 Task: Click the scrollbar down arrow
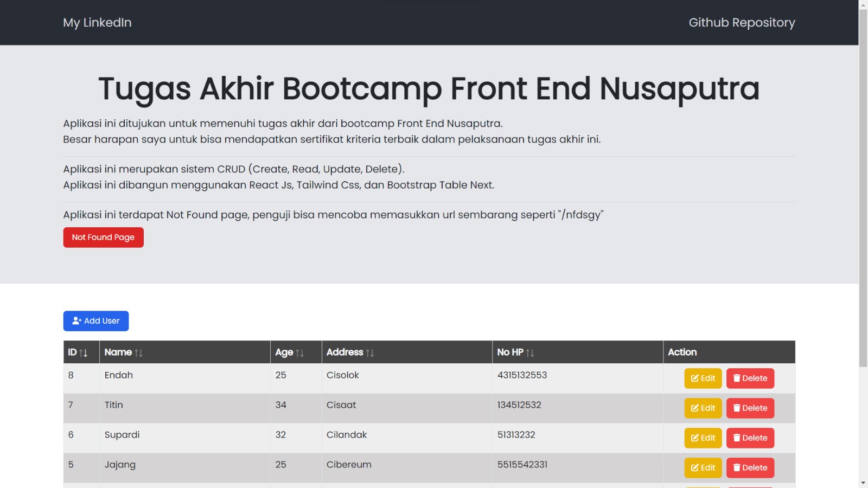point(863,483)
